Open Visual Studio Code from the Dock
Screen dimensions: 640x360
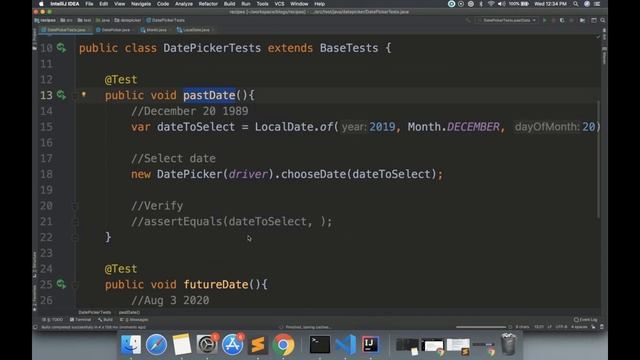(x=345, y=344)
